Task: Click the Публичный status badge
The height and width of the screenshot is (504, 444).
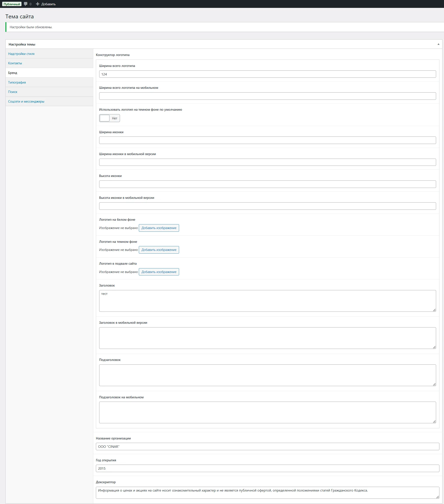Action: pos(12,4)
